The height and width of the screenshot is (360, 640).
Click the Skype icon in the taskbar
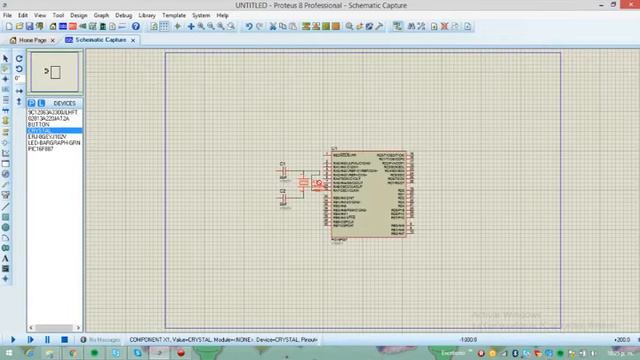pos(138,353)
